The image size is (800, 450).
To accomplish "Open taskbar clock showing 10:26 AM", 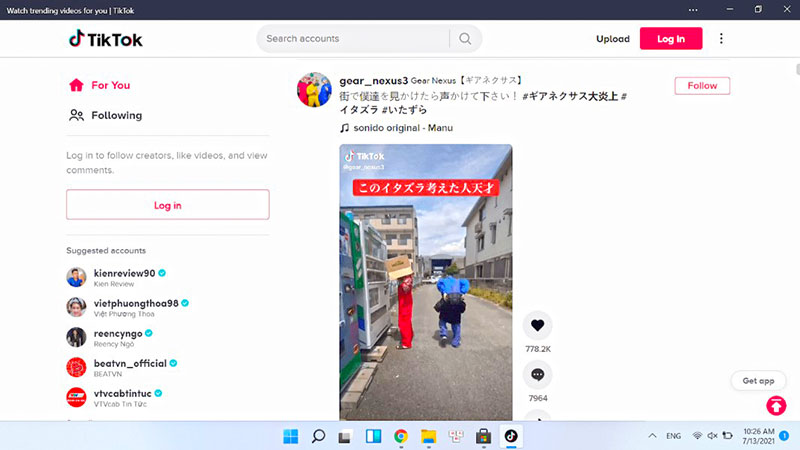I will tap(758, 436).
